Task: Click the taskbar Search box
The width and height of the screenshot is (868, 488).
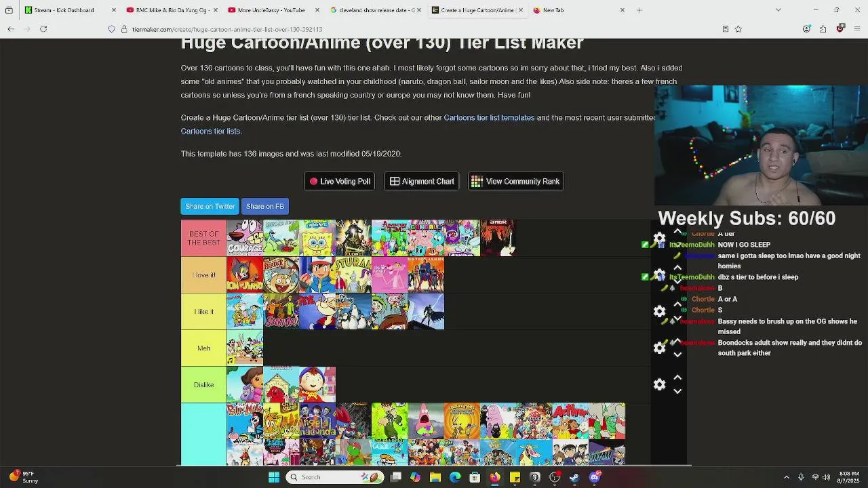Action: coord(333,477)
